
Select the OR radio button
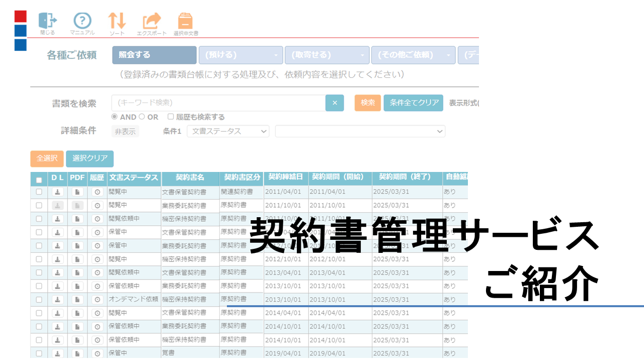[x=142, y=117]
